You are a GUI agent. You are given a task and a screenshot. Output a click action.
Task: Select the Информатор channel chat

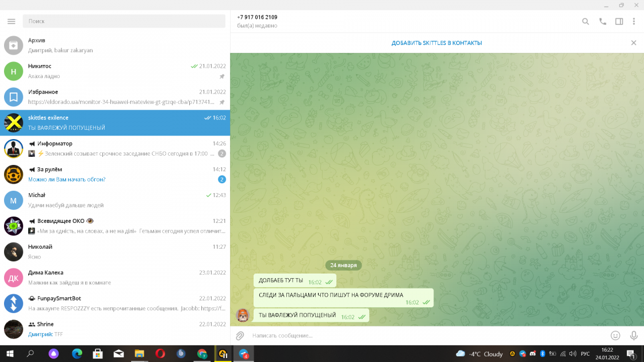(115, 149)
